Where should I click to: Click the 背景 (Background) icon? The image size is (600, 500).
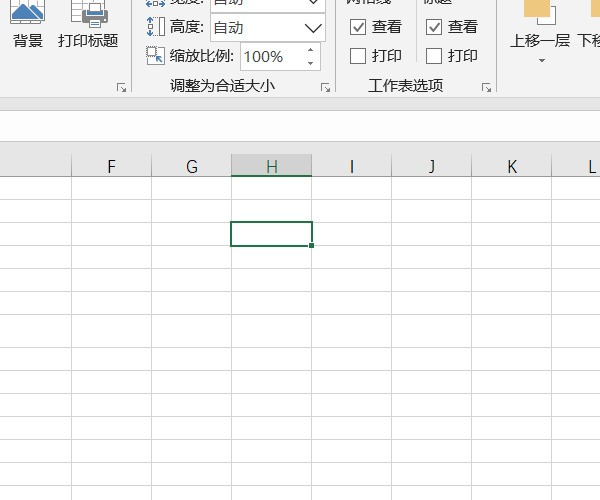pyautogui.click(x=27, y=12)
